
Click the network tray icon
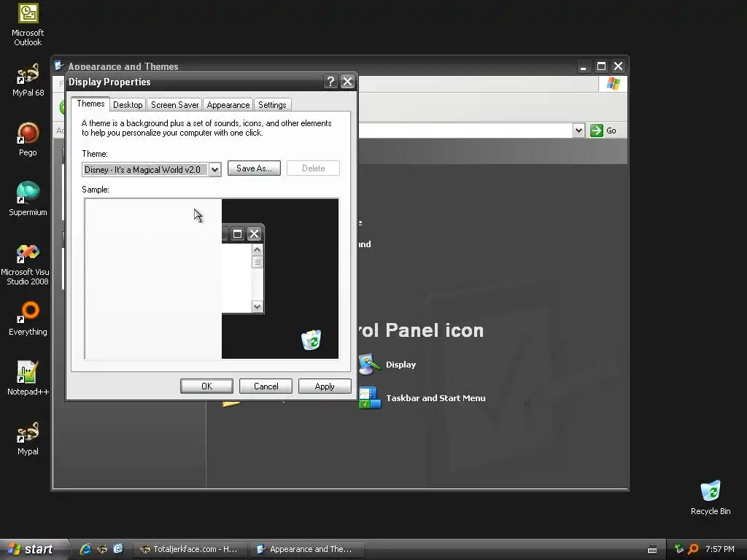pyautogui.click(x=679, y=549)
